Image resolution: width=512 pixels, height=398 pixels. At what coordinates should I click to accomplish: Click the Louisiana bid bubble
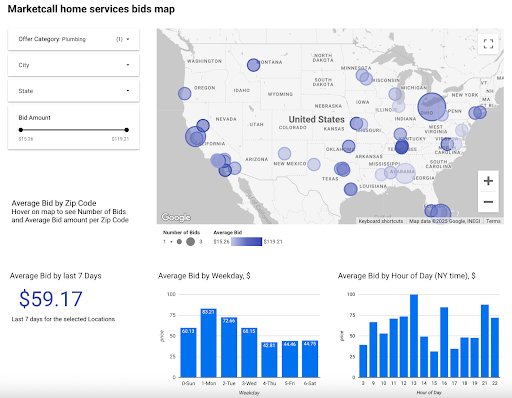(x=351, y=189)
